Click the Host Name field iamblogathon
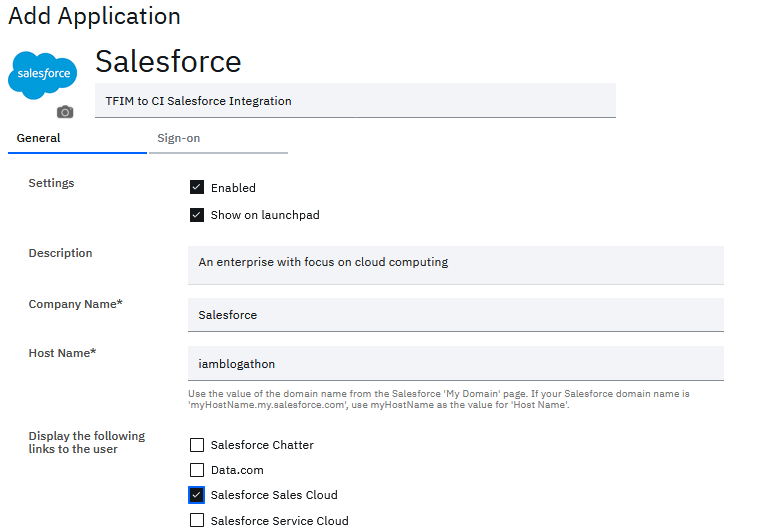Image resolution: width=775 pixels, height=530 pixels. click(x=456, y=364)
